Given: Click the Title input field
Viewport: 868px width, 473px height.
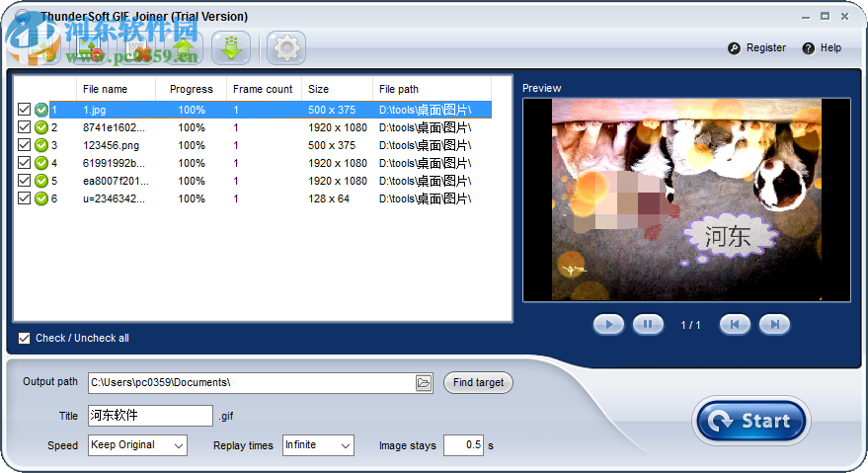Looking at the screenshot, I should pyautogui.click(x=150, y=416).
